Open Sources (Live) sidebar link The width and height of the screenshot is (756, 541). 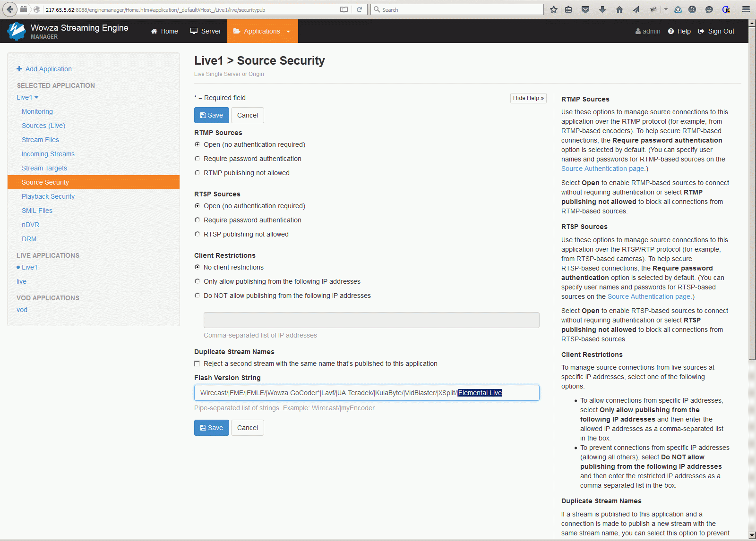(43, 126)
